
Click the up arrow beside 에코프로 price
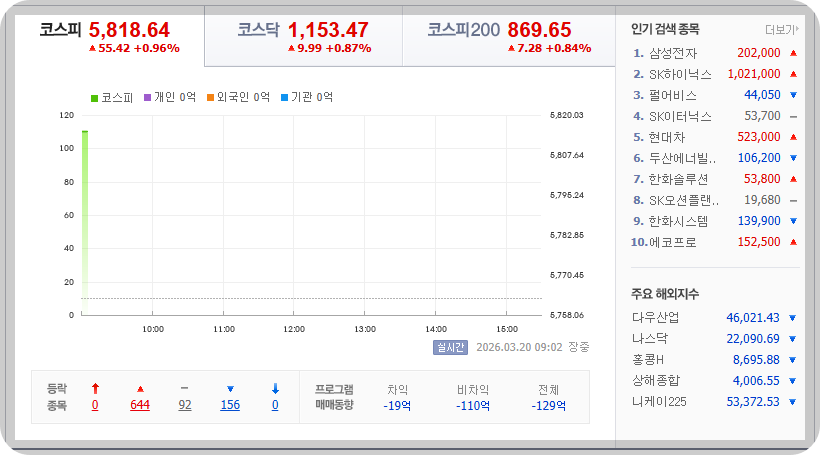[793, 242]
